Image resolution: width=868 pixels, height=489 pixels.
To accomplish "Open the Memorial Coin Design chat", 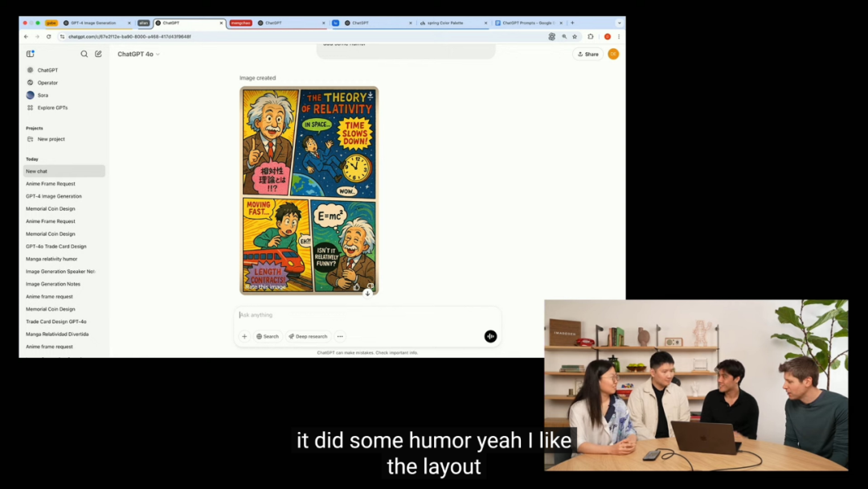I will [x=50, y=209].
